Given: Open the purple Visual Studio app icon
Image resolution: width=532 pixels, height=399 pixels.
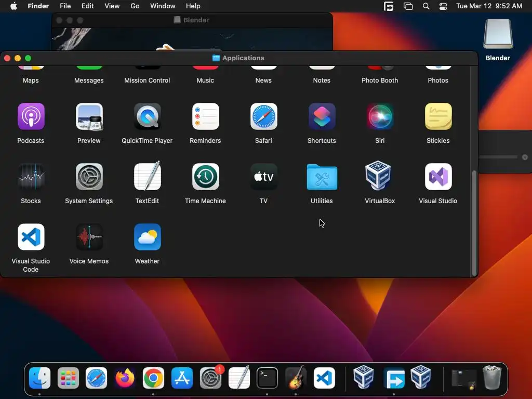Looking at the screenshot, I should pyautogui.click(x=438, y=177).
